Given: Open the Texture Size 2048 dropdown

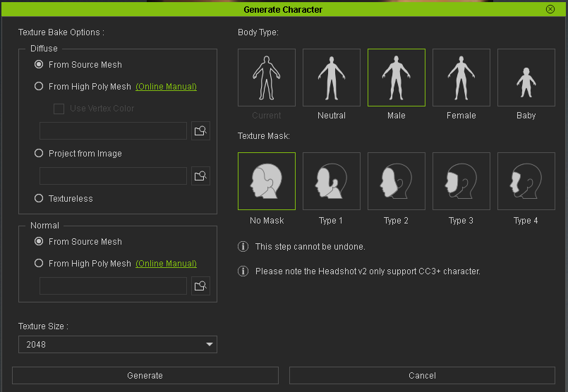Looking at the screenshot, I should [x=118, y=344].
